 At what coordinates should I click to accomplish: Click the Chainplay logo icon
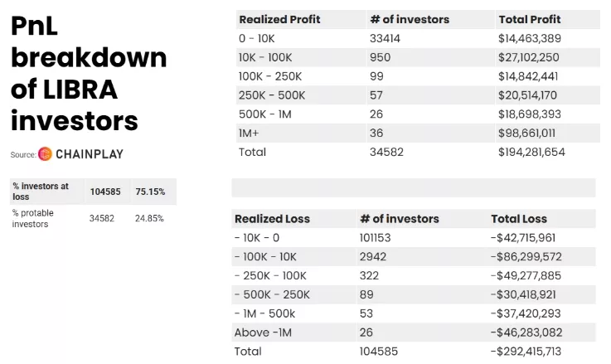tap(45, 154)
